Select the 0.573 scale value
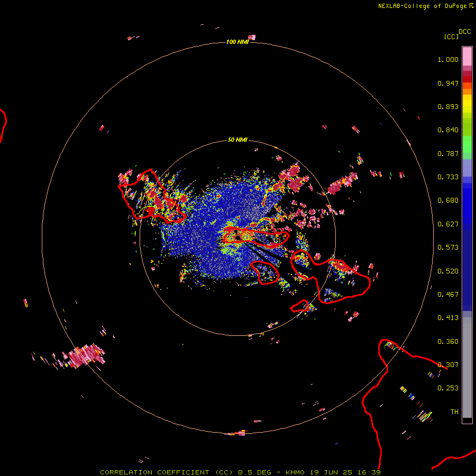Screen dimensions: 476x476 [448, 248]
